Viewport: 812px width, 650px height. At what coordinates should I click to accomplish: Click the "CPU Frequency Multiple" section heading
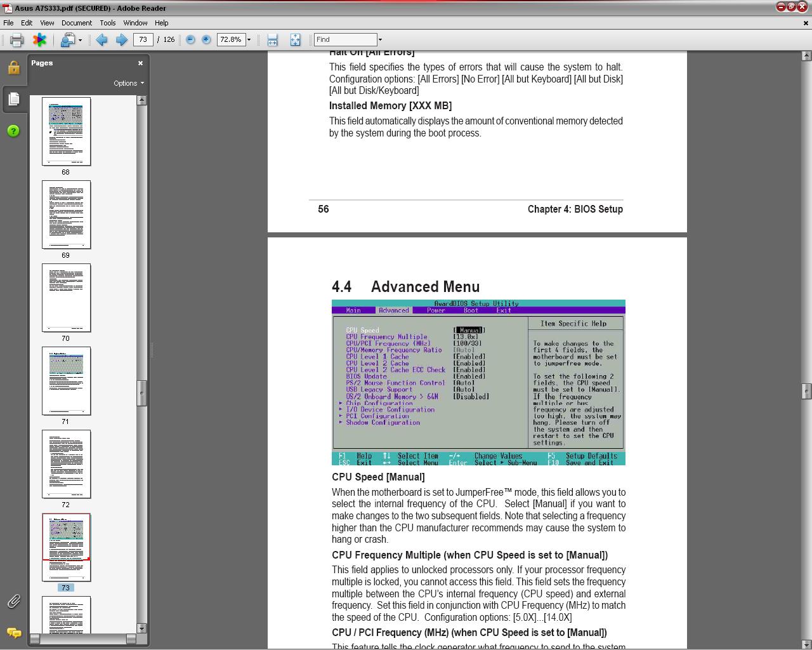coord(469,555)
